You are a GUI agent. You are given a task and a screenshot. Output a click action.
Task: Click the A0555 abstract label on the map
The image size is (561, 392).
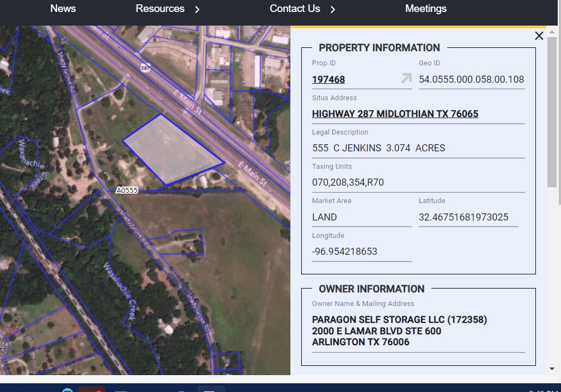click(127, 191)
